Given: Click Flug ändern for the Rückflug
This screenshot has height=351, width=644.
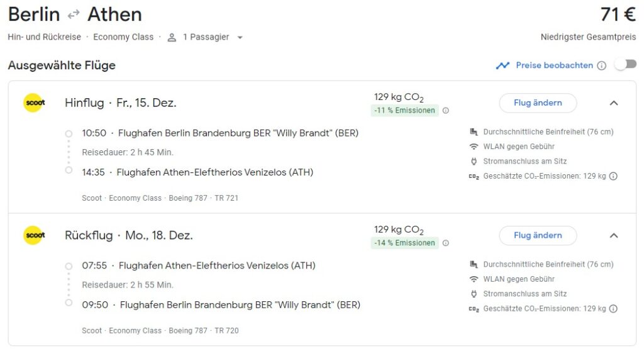Looking at the screenshot, I should coord(538,235).
